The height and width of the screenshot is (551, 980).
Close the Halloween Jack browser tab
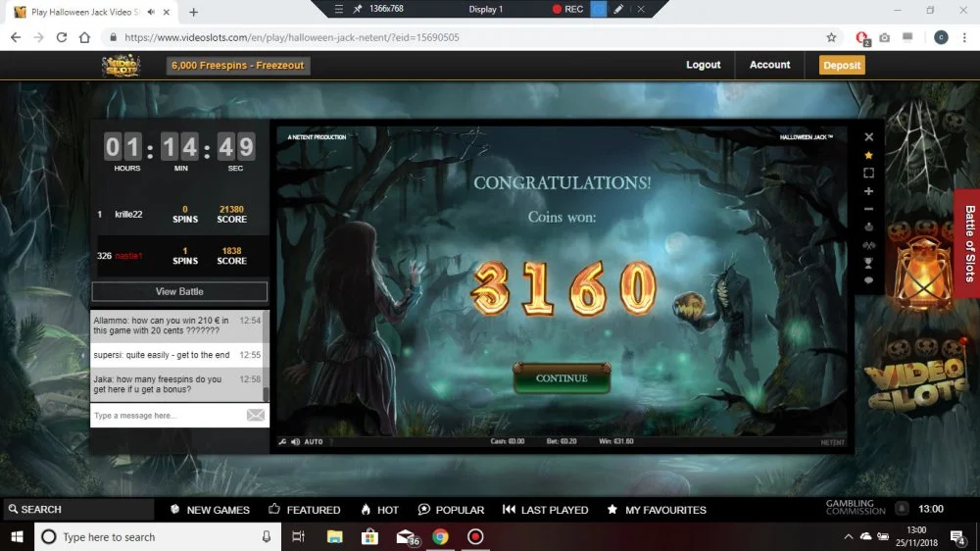tap(167, 12)
